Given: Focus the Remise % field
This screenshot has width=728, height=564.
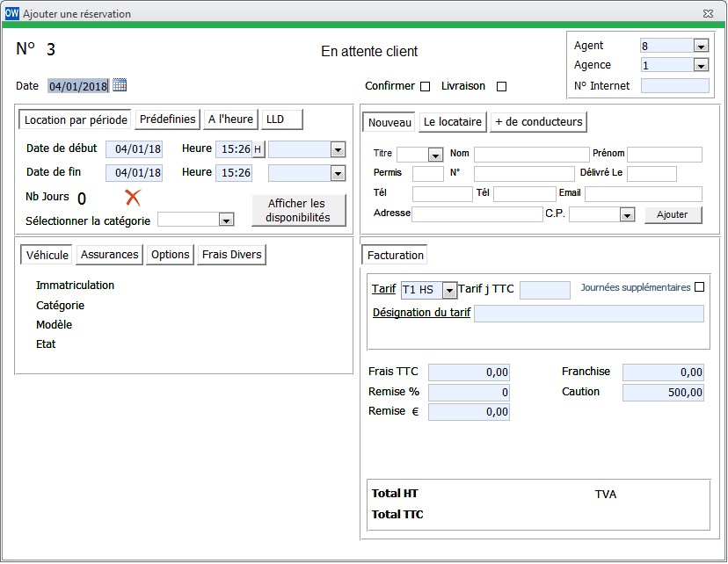Looking at the screenshot, I should (x=469, y=393).
